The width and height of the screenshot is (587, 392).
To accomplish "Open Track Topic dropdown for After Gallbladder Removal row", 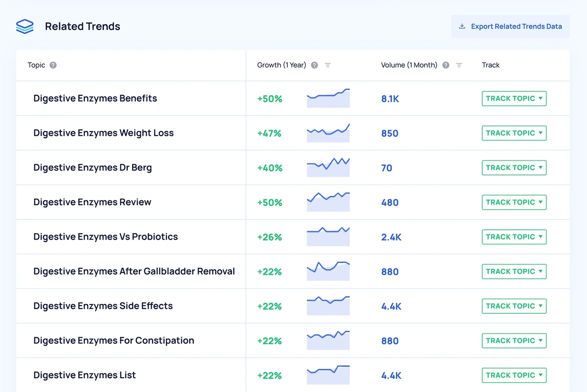I will [x=514, y=271].
